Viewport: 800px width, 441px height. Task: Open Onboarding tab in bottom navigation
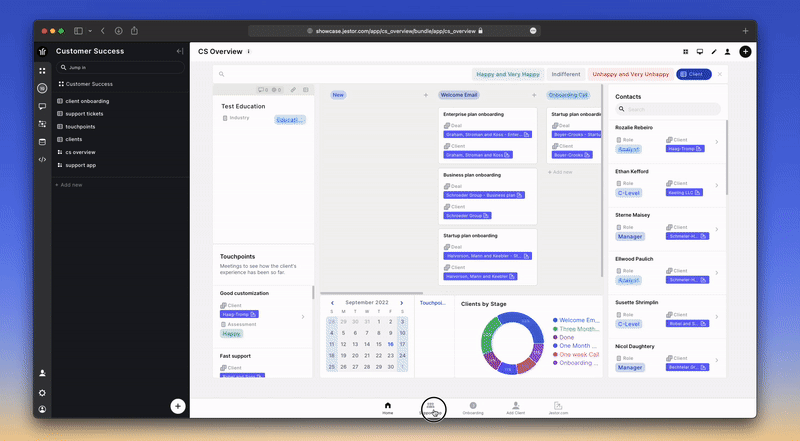[x=473, y=407]
